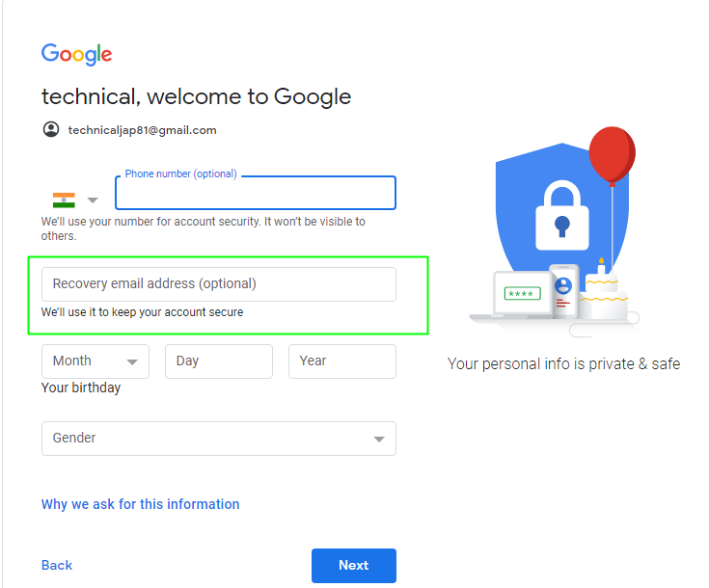Go Back to the previous step

point(57,565)
